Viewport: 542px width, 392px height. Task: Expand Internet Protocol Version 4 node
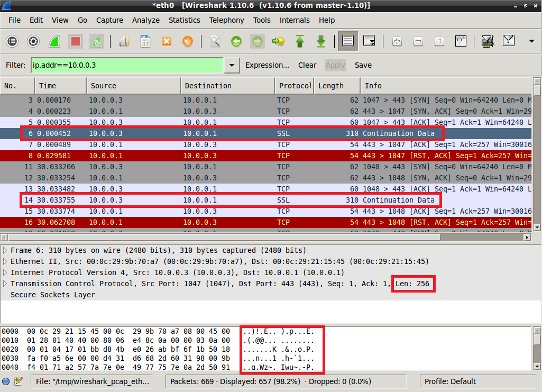click(5, 272)
